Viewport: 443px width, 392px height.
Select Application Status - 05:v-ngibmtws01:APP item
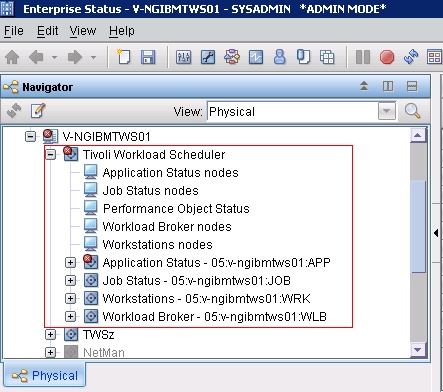(216, 263)
